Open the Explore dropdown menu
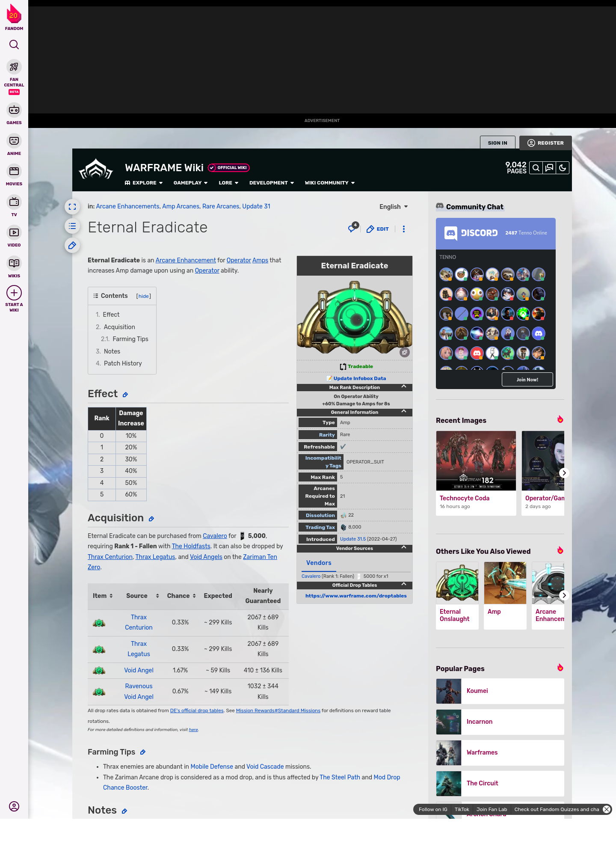This screenshot has width=616, height=856. point(144,183)
